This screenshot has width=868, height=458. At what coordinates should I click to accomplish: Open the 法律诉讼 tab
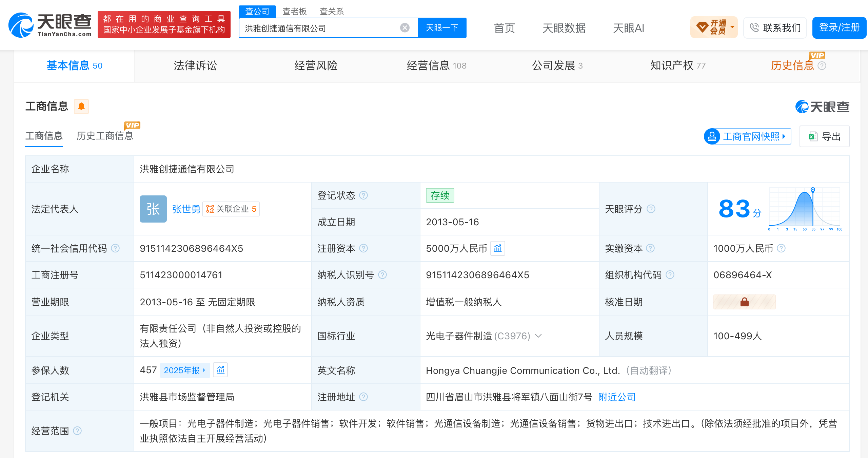point(195,66)
